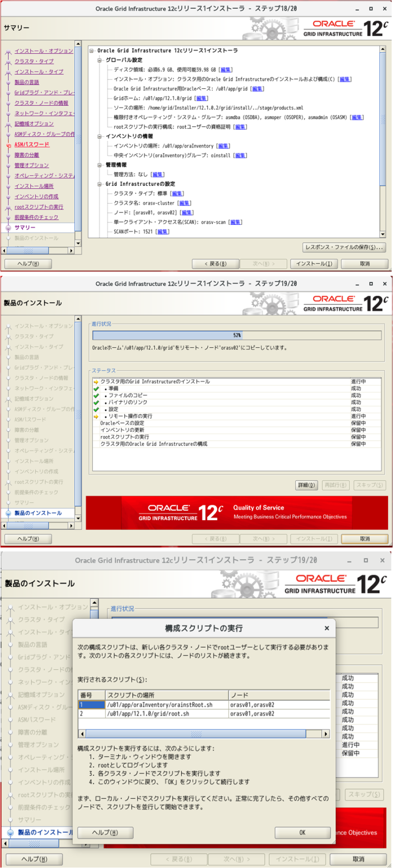
Task: Click the down arrow of the summary tree scrollbar
Action: (x=383, y=234)
